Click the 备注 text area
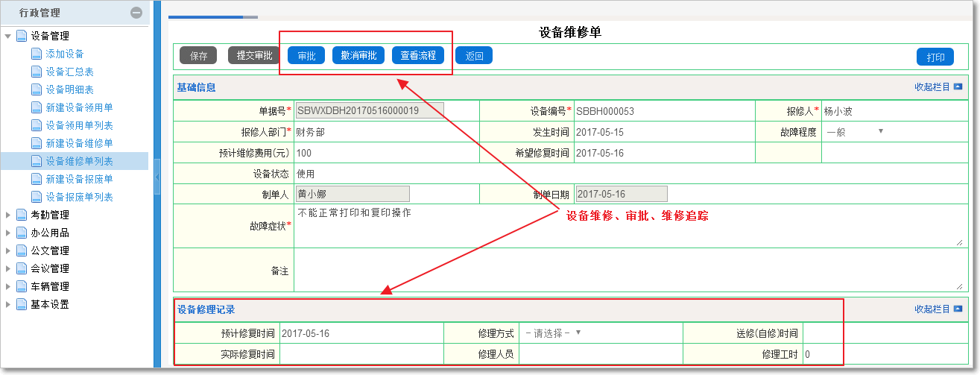 [628, 269]
